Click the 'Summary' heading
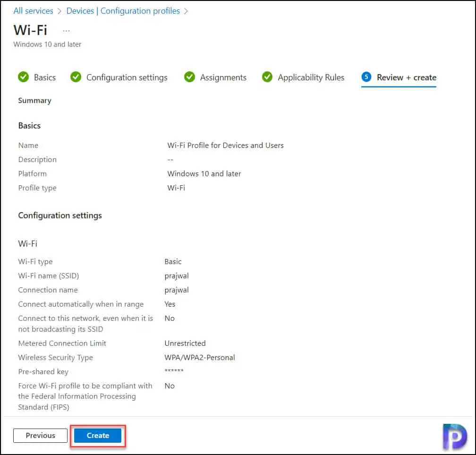 click(34, 101)
